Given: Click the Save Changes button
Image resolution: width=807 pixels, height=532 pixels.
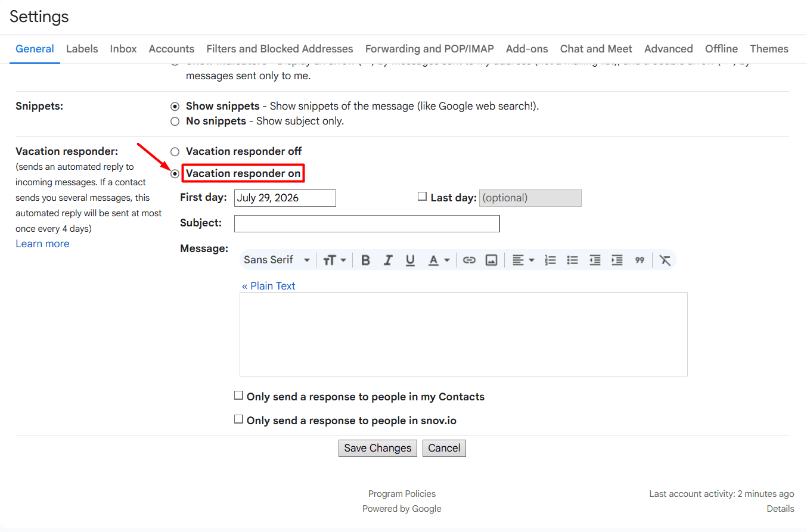Looking at the screenshot, I should click(x=378, y=448).
